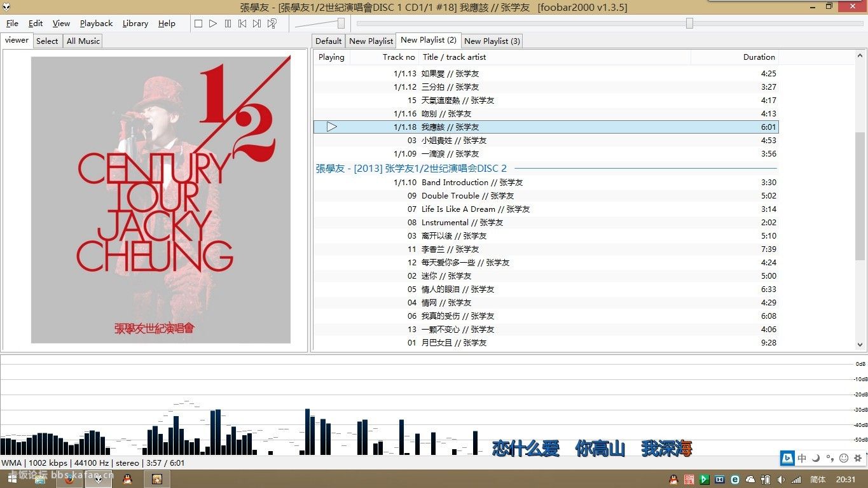Select the track 情人的眼泪
Viewport: 868px width, 488px height.
tap(546, 289)
